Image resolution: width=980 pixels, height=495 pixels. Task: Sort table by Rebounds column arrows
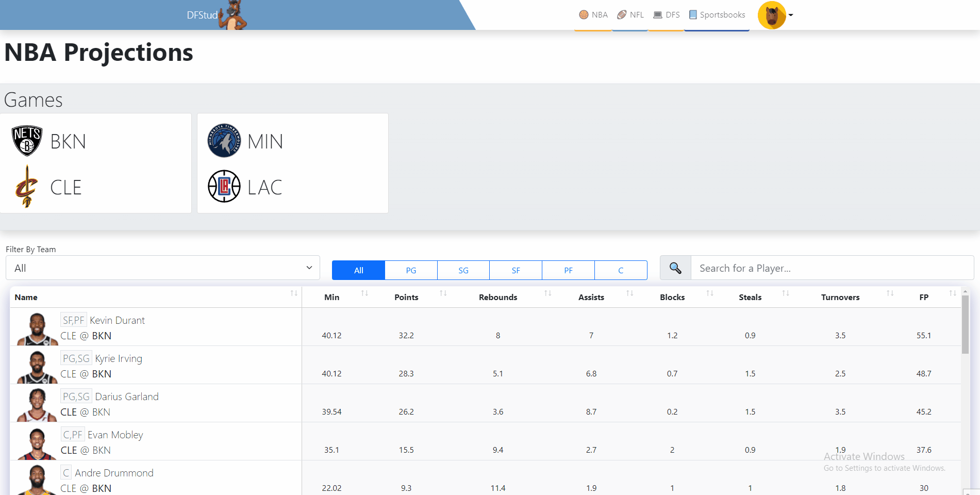548,293
